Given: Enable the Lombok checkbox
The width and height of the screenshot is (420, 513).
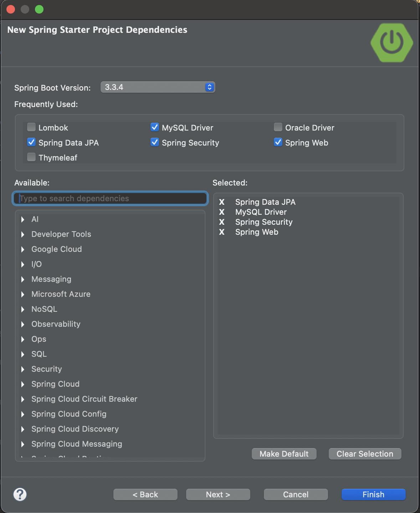Looking at the screenshot, I should pos(31,127).
